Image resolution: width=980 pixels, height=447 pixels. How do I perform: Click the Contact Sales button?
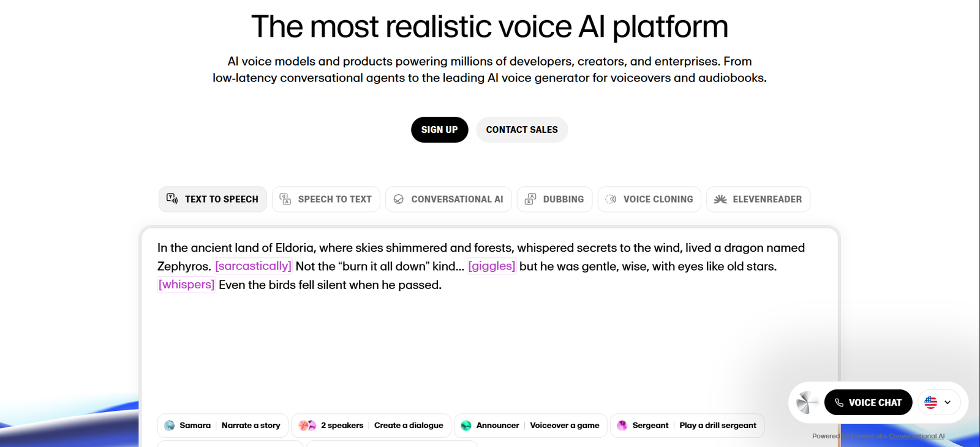(x=522, y=130)
